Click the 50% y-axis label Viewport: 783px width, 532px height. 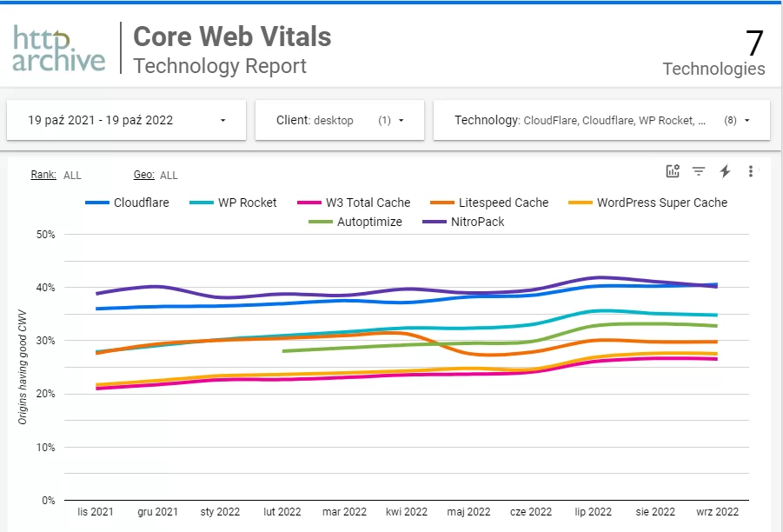[45, 235]
